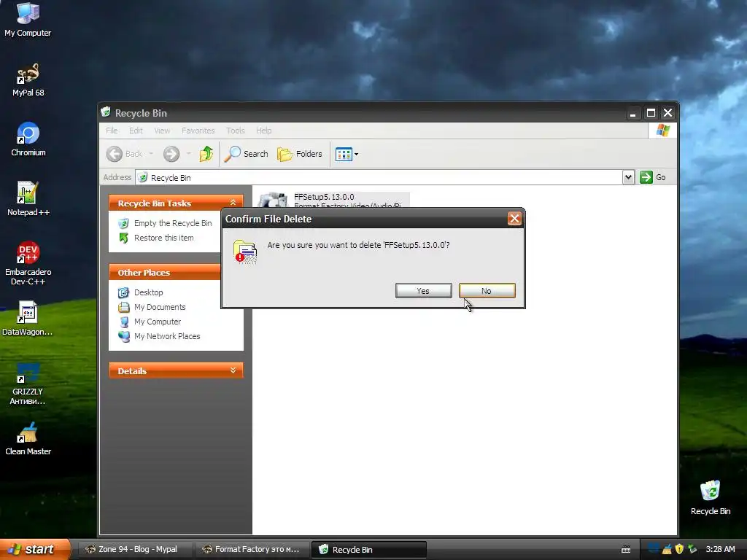This screenshot has height=560, width=747.
Task: Click the Windows Start button
Action: pyautogui.click(x=34, y=549)
